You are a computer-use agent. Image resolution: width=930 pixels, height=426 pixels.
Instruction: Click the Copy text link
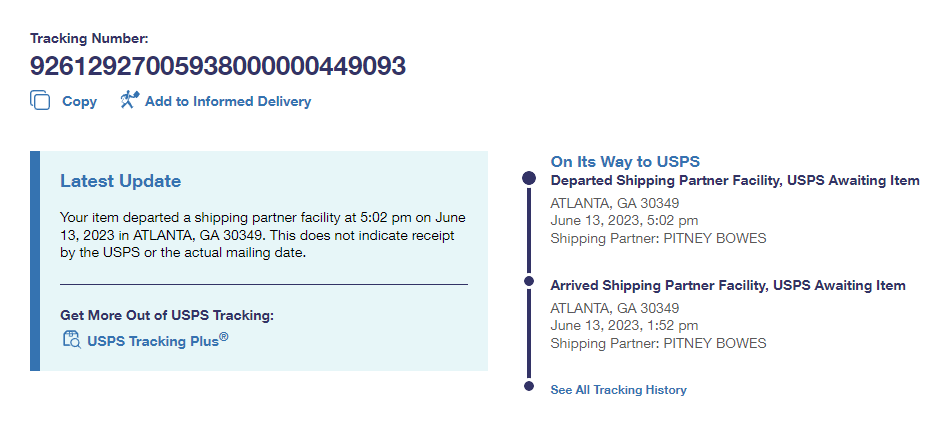[79, 101]
